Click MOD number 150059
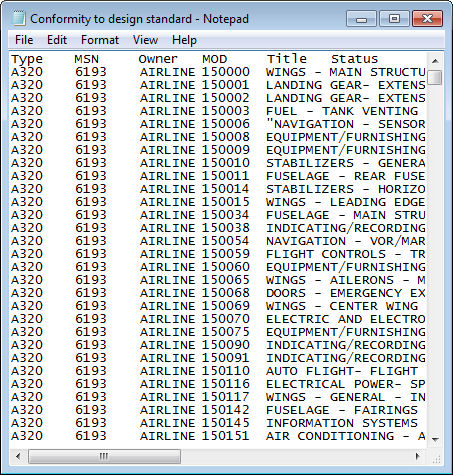The width and height of the screenshot is (453, 475). click(226, 254)
